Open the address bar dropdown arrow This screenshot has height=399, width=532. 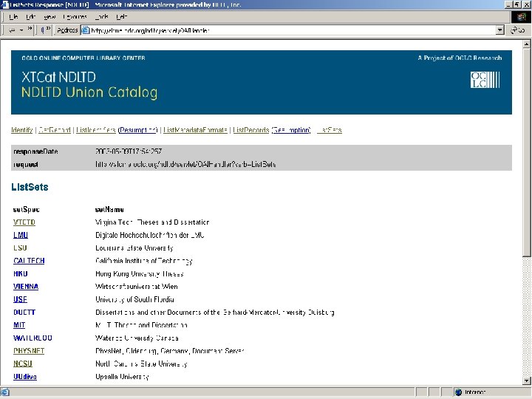[x=500, y=30]
